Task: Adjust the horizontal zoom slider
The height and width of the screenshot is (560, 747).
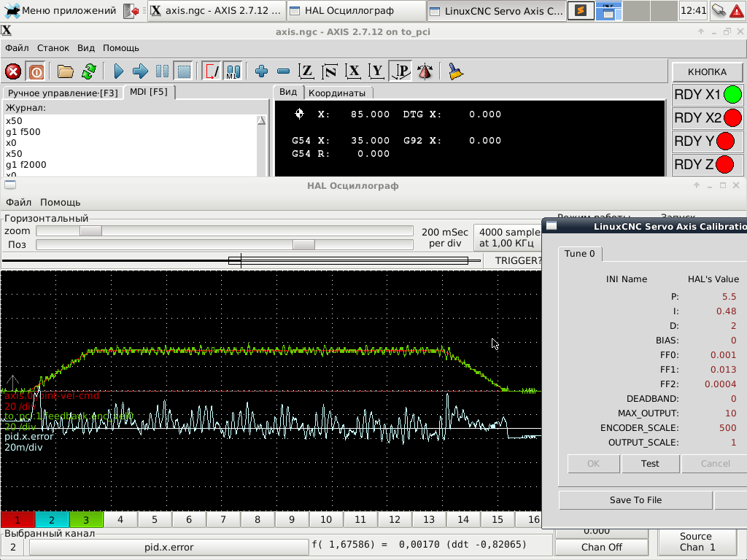Action: point(90,231)
